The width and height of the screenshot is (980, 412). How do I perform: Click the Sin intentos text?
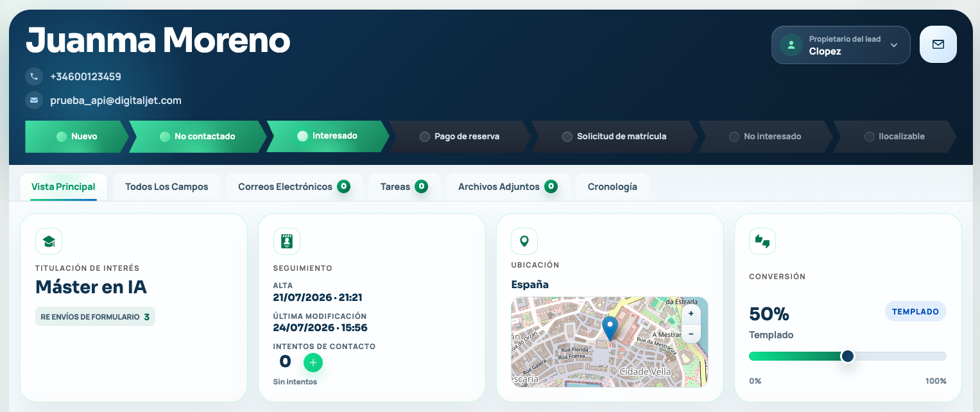click(295, 382)
